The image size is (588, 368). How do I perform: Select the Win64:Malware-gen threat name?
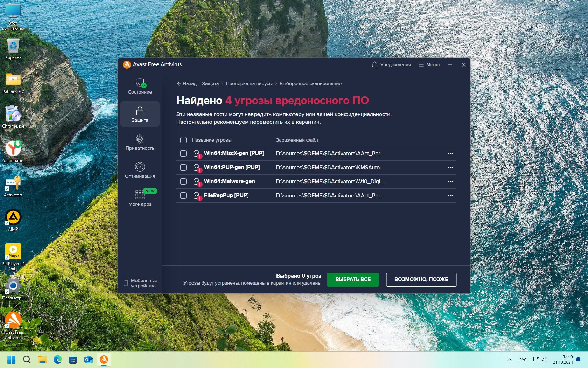coord(230,182)
